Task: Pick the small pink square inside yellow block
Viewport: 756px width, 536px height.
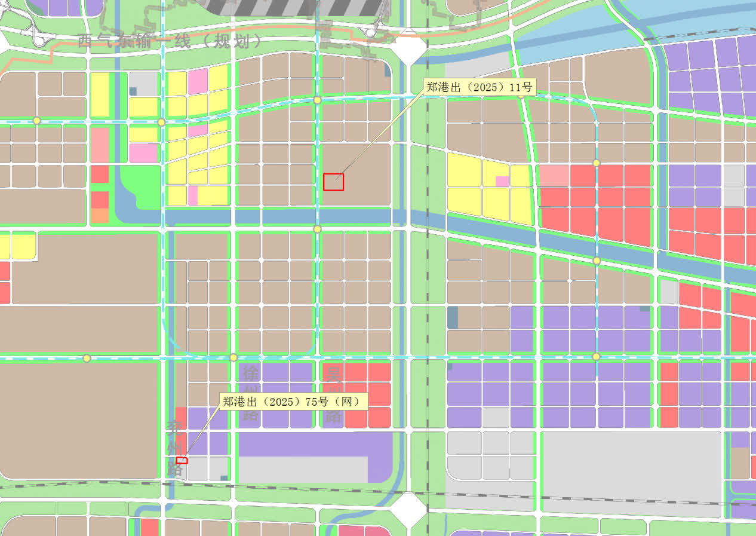Action: point(502,181)
